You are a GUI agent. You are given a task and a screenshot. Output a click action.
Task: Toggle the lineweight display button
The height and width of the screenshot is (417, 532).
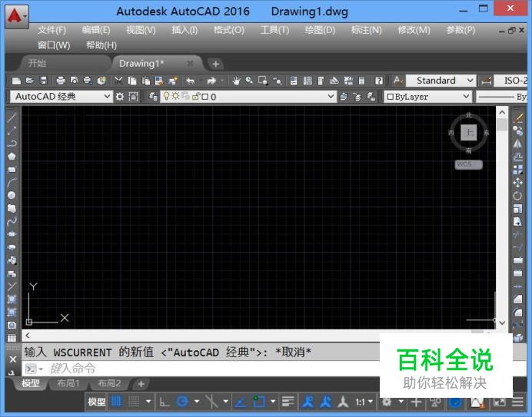coord(288,402)
